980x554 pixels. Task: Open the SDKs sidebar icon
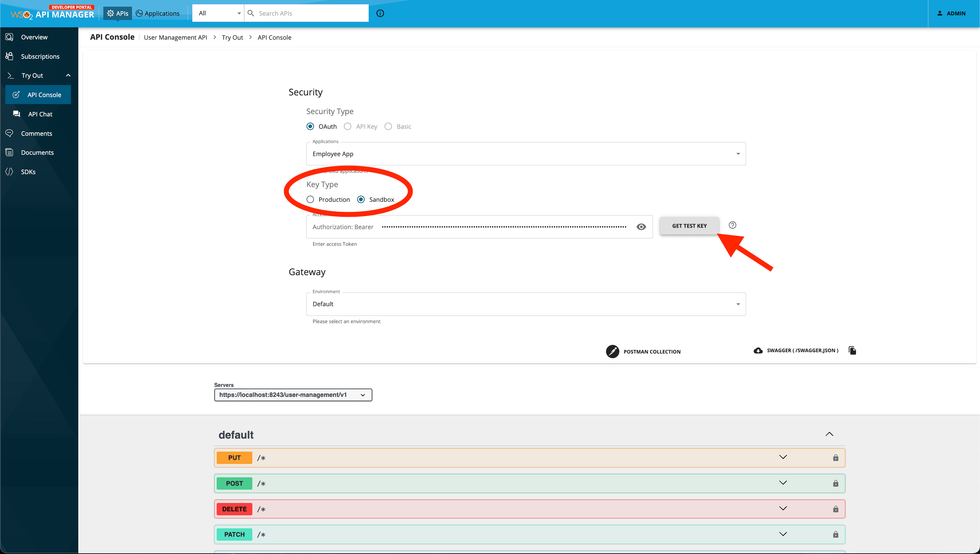pyautogui.click(x=10, y=172)
